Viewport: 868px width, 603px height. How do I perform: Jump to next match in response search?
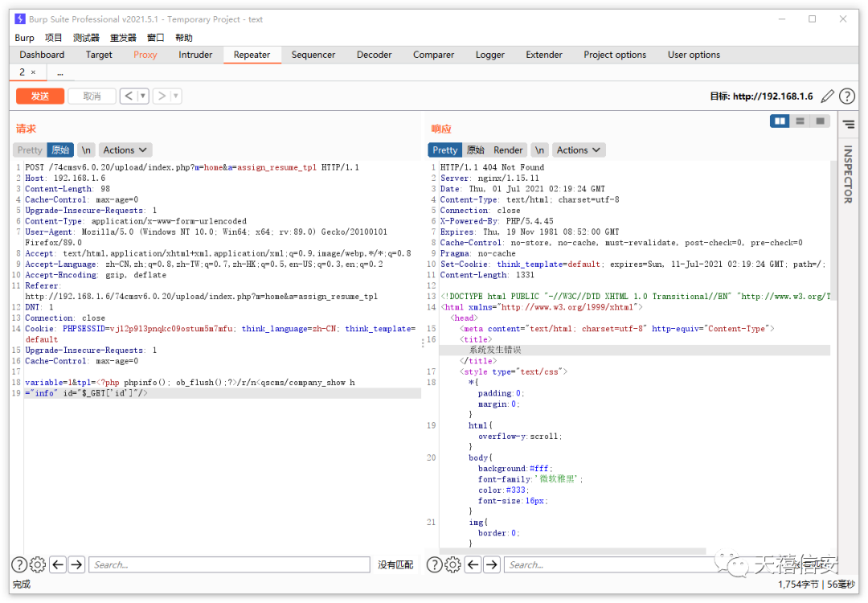click(x=492, y=564)
